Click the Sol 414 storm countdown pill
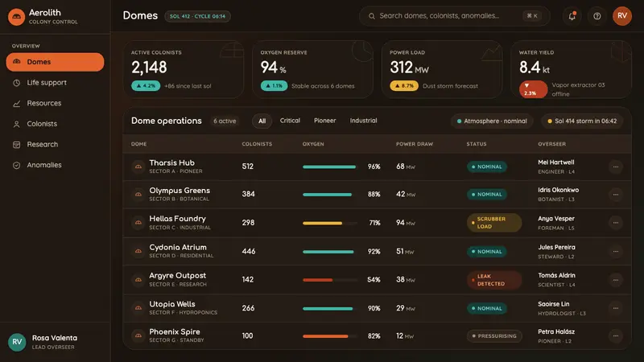 pyautogui.click(x=582, y=121)
